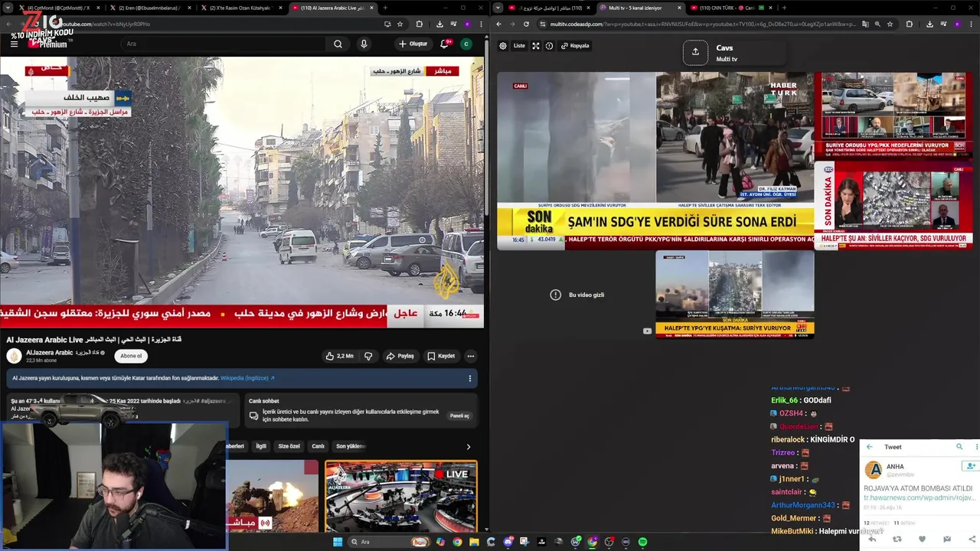980x551 pixels.
Task: Like the Al Jazeera video (2,2 Mn)
Action: [339, 356]
